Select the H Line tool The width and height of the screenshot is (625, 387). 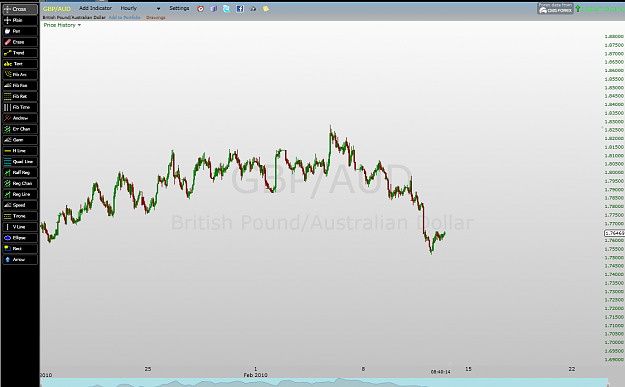pos(20,151)
